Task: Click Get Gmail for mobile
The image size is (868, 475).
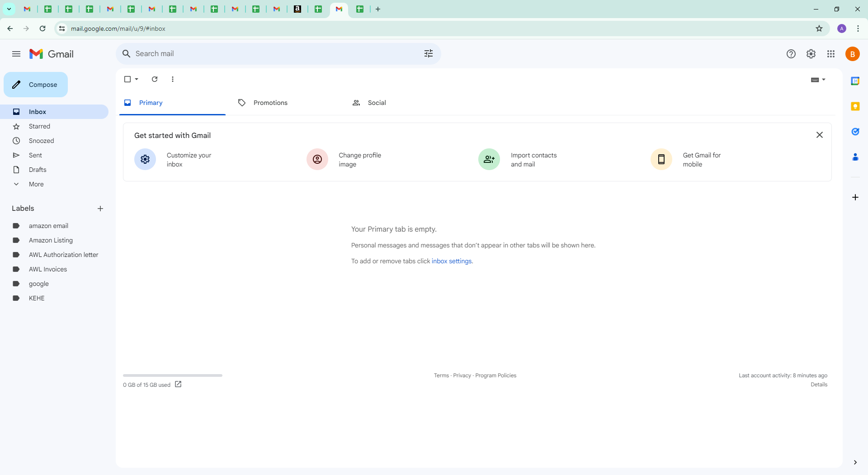Action: click(686, 159)
